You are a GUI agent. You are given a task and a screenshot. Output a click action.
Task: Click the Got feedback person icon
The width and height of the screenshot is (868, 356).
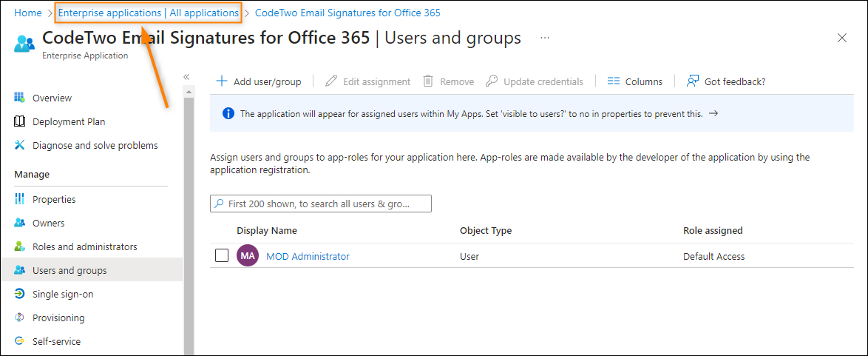[693, 81]
